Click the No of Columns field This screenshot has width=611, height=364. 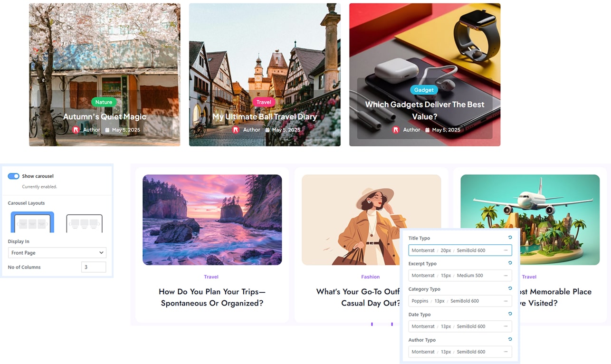click(x=94, y=267)
